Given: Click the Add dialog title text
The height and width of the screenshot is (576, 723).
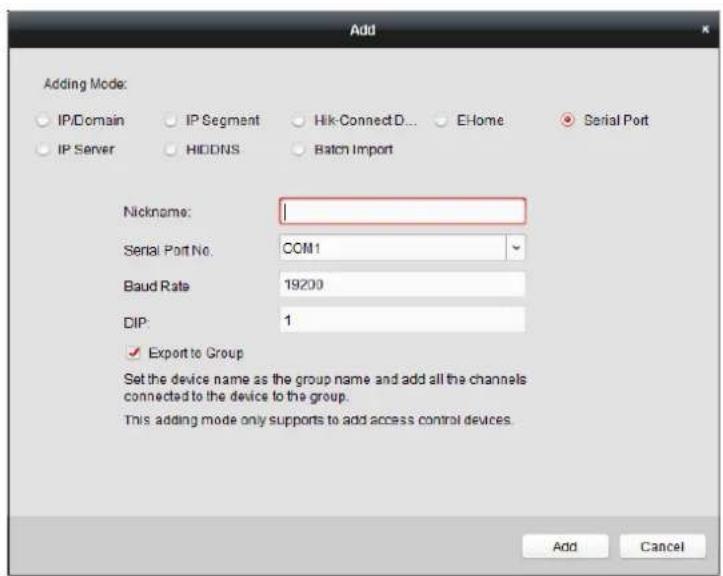Looking at the screenshot, I should pos(362,30).
